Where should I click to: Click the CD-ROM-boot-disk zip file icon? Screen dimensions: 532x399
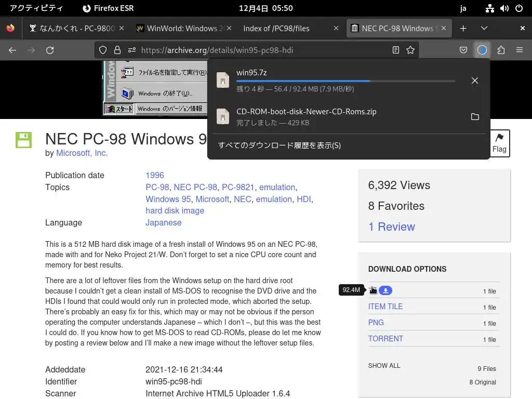pos(223,117)
